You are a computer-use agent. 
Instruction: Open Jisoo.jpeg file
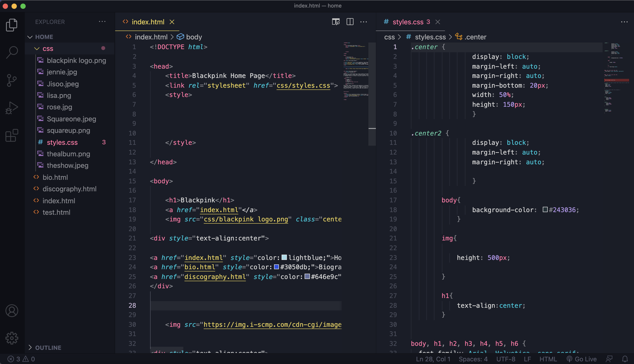pos(62,84)
